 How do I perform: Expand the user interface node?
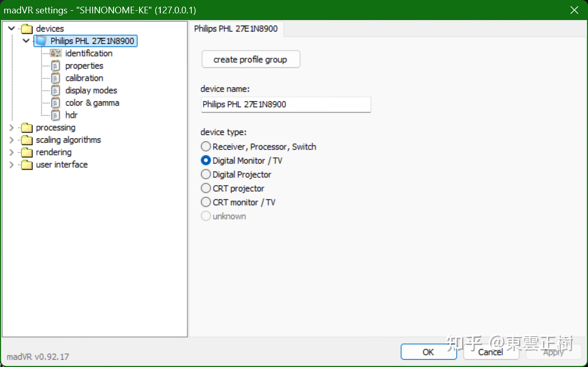pyautogui.click(x=11, y=165)
